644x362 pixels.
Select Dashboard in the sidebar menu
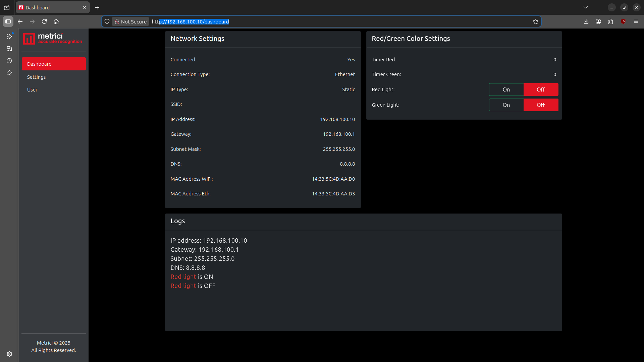pos(54,64)
